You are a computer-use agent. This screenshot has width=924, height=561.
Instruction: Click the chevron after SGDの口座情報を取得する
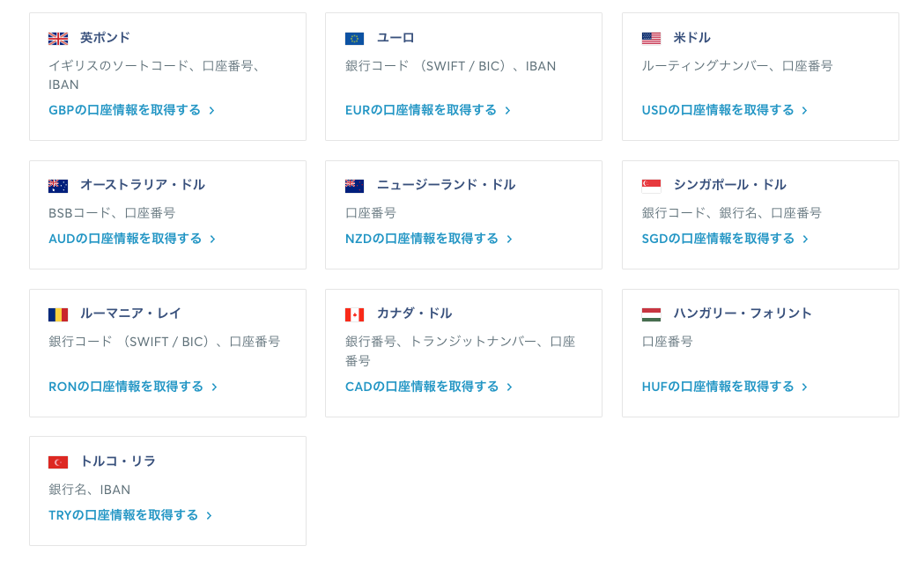coord(805,240)
